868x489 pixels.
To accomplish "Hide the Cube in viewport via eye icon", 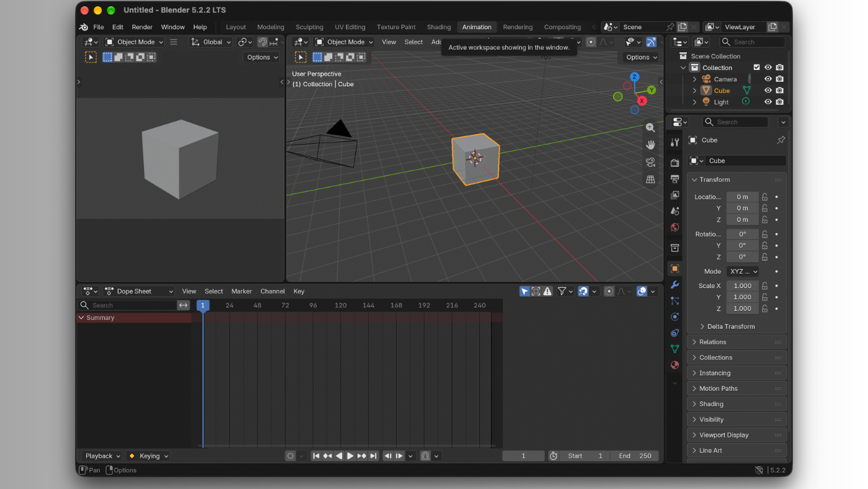I will click(768, 91).
